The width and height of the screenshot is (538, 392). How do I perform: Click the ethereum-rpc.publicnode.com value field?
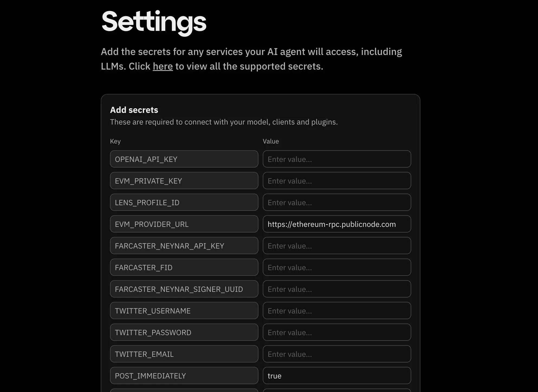click(337, 224)
